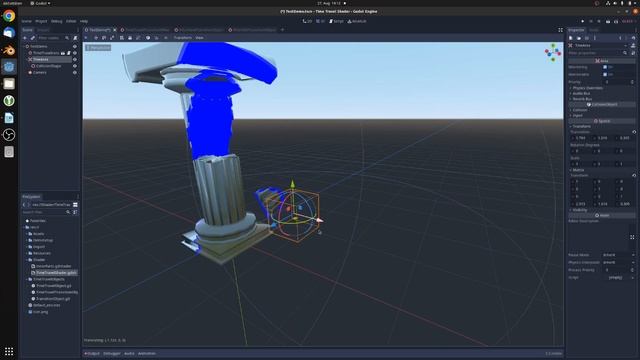Switch to Script workspace
The width and height of the screenshot is (640, 360).
[x=336, y=21]
